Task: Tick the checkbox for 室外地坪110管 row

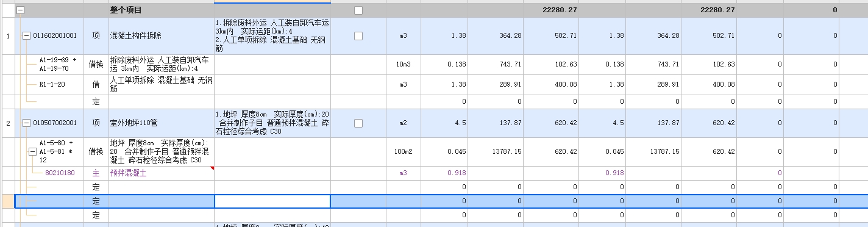Action: coord(358,123)
